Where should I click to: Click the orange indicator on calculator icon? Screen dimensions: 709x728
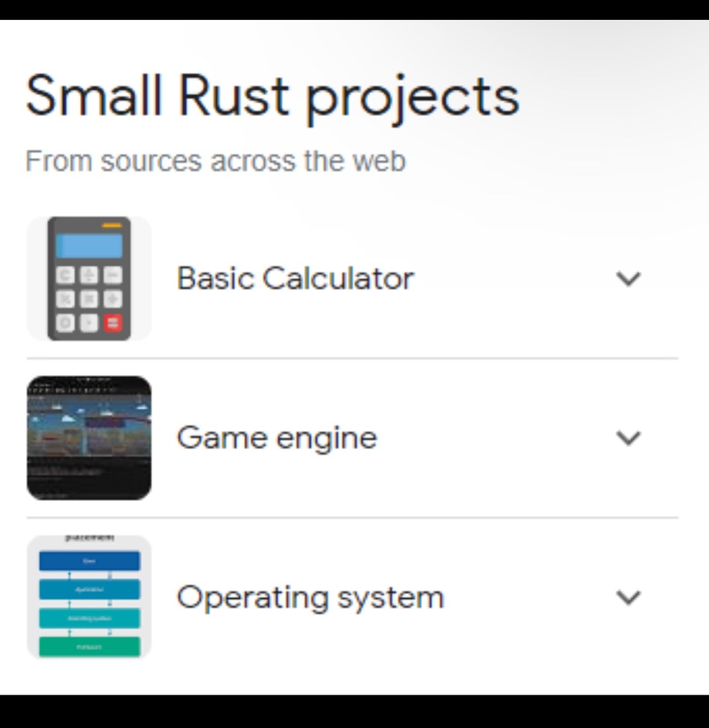111,225
